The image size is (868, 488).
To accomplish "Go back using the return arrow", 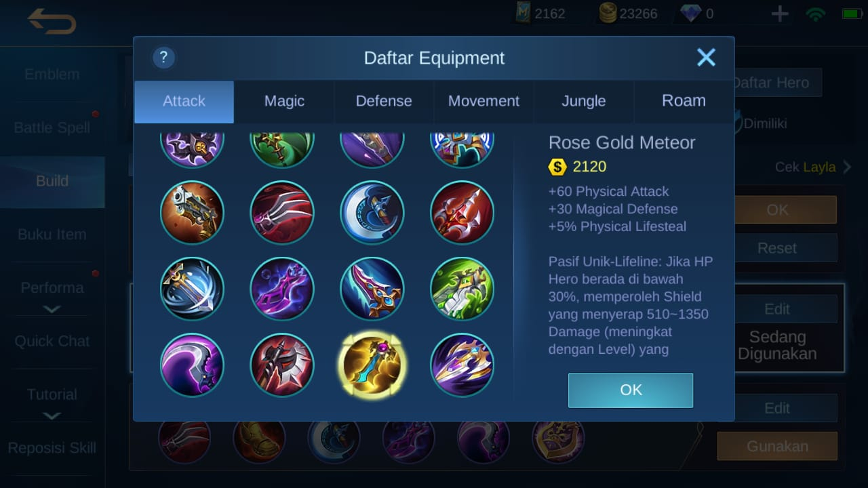I will click(x=52, y=22).
